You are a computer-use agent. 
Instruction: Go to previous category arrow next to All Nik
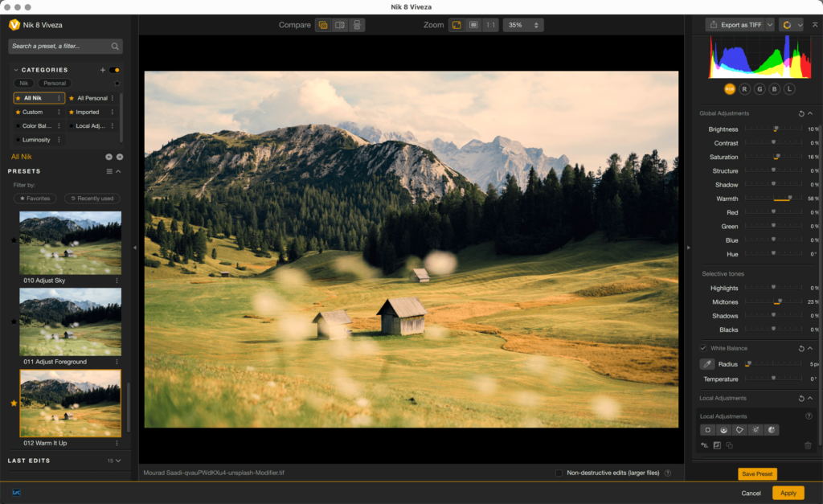pos(109,157)
